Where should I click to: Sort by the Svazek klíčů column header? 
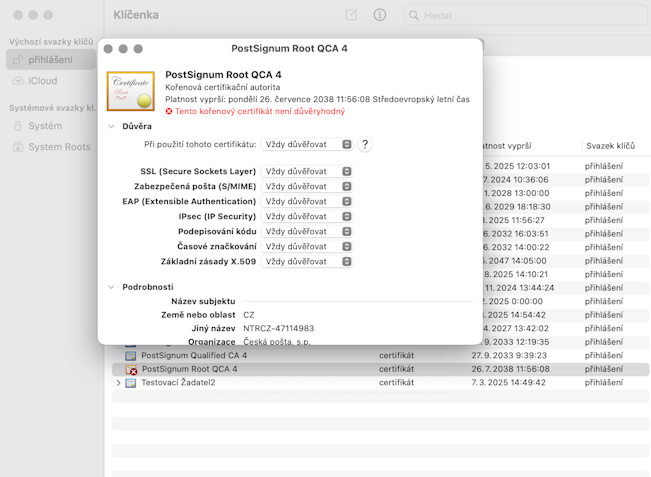click(610, 146)
